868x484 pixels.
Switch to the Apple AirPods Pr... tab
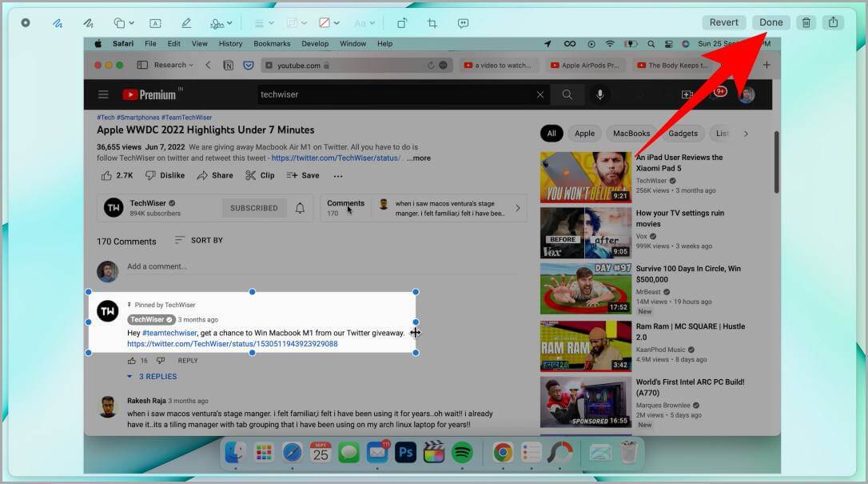click(x=585, y=66)
